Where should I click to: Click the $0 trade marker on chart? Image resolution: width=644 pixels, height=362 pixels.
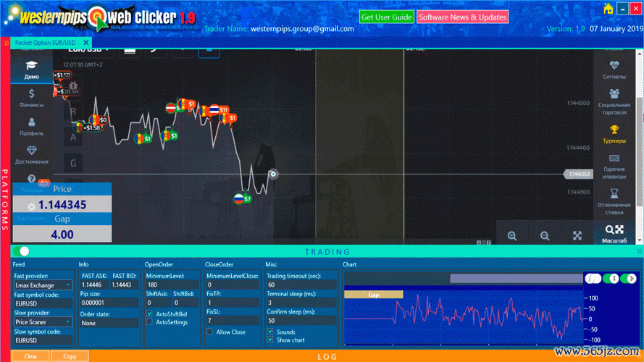click(x=99, y=120)
